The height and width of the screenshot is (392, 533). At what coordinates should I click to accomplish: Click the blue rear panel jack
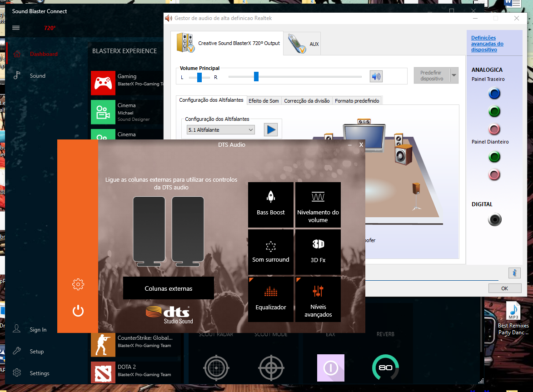494,94
